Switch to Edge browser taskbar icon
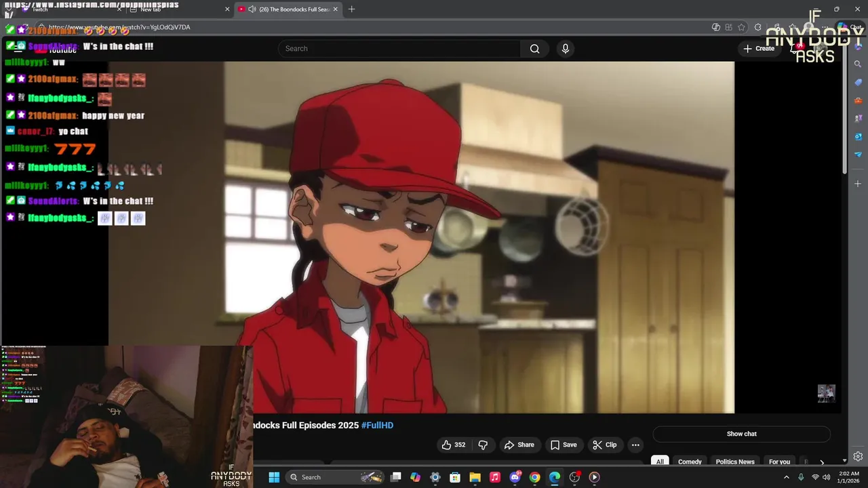 (x=555, y=477)
